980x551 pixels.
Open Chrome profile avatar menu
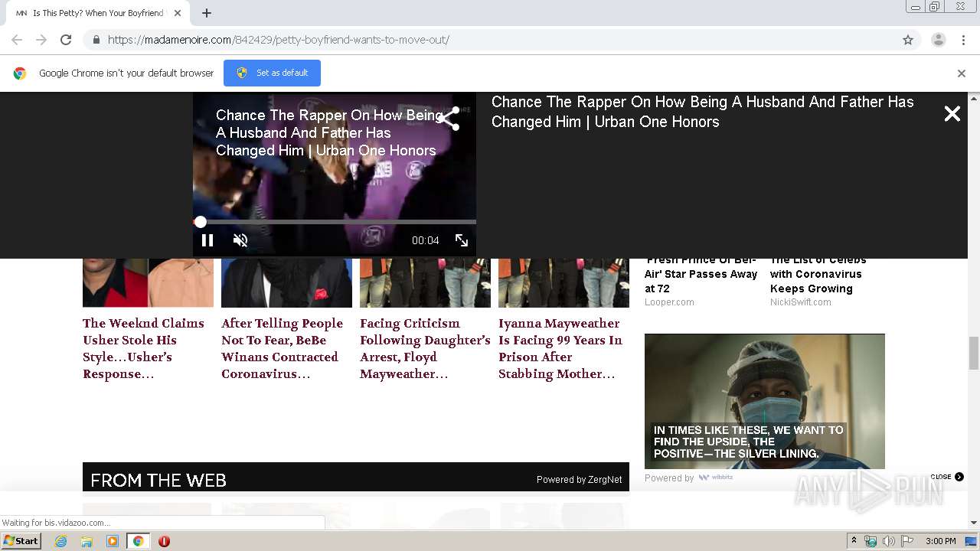click(x=938, y=40)
